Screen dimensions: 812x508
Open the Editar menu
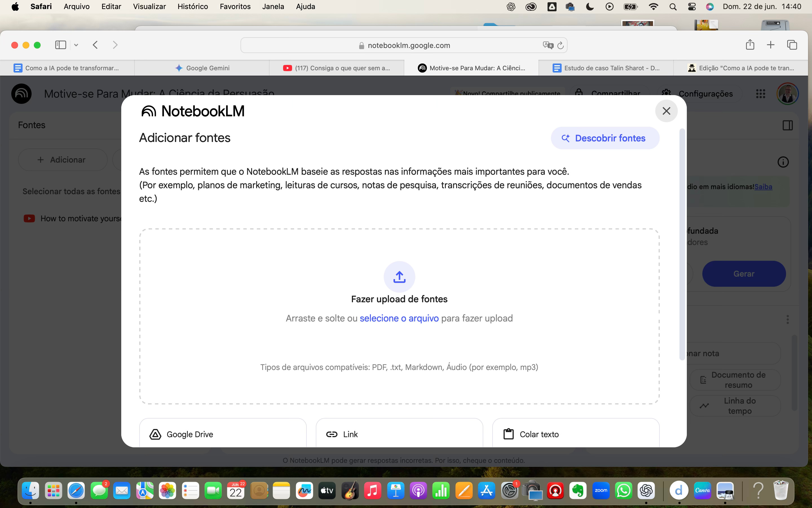click(111, 6)
